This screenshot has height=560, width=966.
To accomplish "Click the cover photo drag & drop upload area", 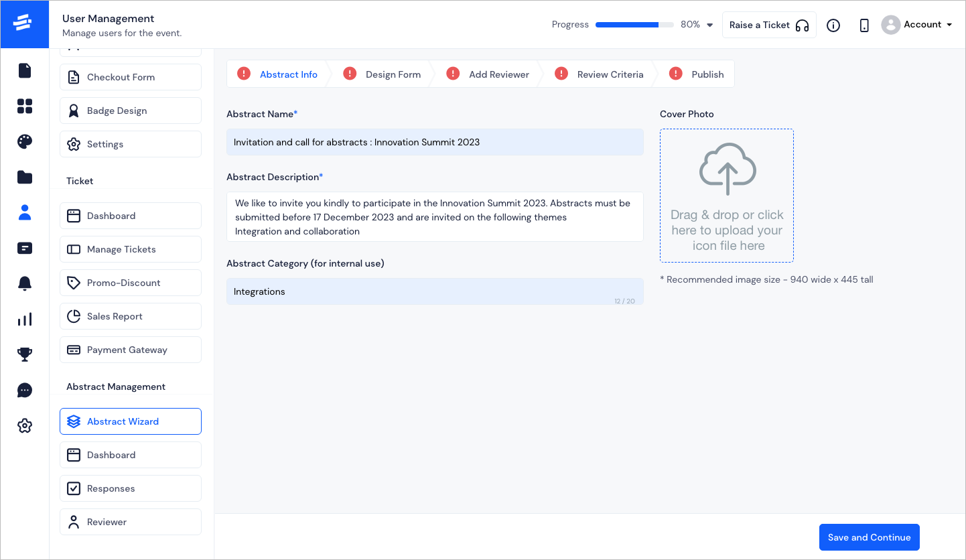I will point(727,196).
